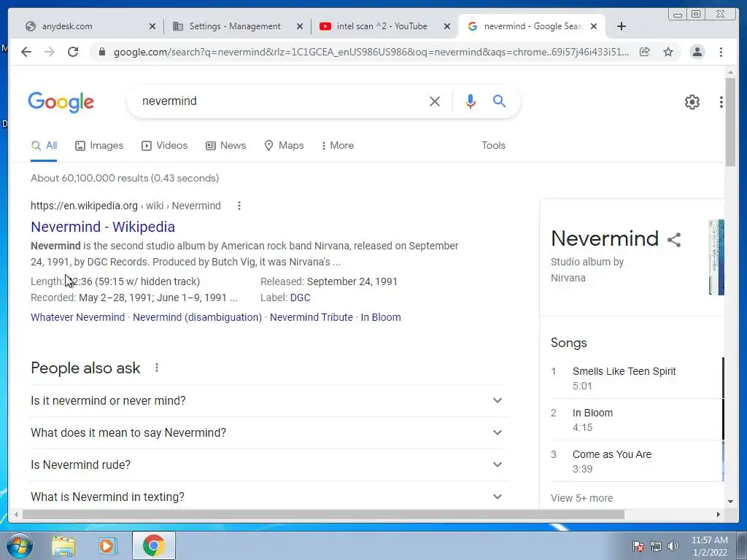The height and width of the screenshot is (560, 747).
Task: Open the Nevermind (disambiguation) sublink
Action: tap(197, 317)
